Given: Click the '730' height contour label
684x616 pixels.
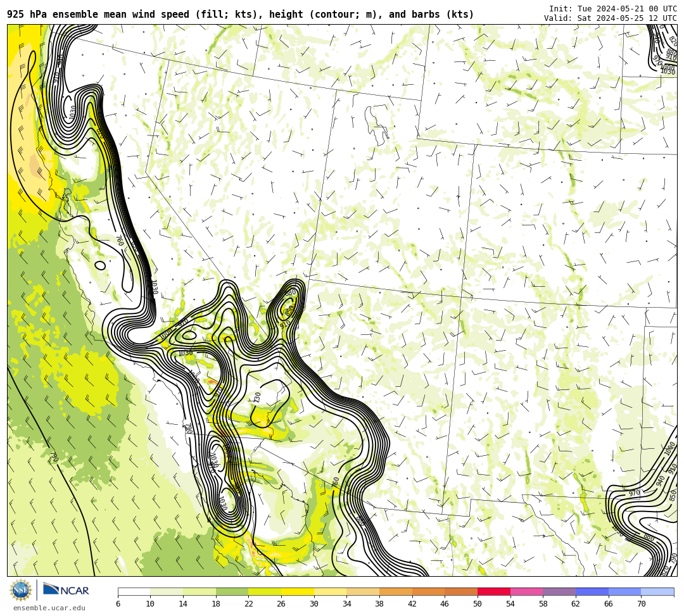Looking at the screenshot, I should pos(257,398).
